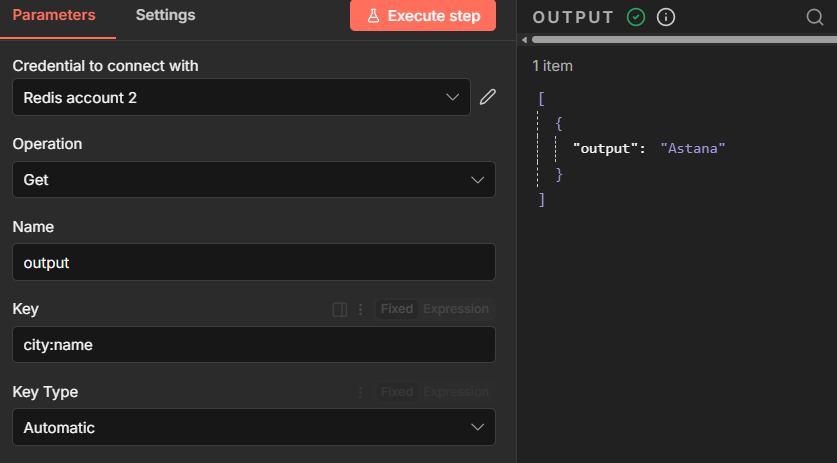Image resolution: width=837 pixels, height=463 pixels.
Task: Switch to the Settings tab
Action: tap(165, 15)
